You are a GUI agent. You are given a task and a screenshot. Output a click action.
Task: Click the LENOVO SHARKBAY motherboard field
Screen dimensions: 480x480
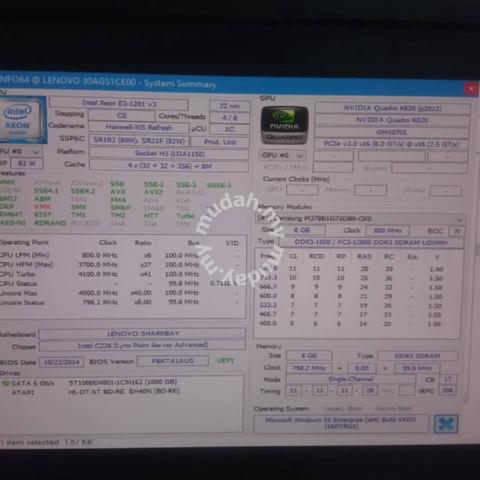click(x=142, y=334)
